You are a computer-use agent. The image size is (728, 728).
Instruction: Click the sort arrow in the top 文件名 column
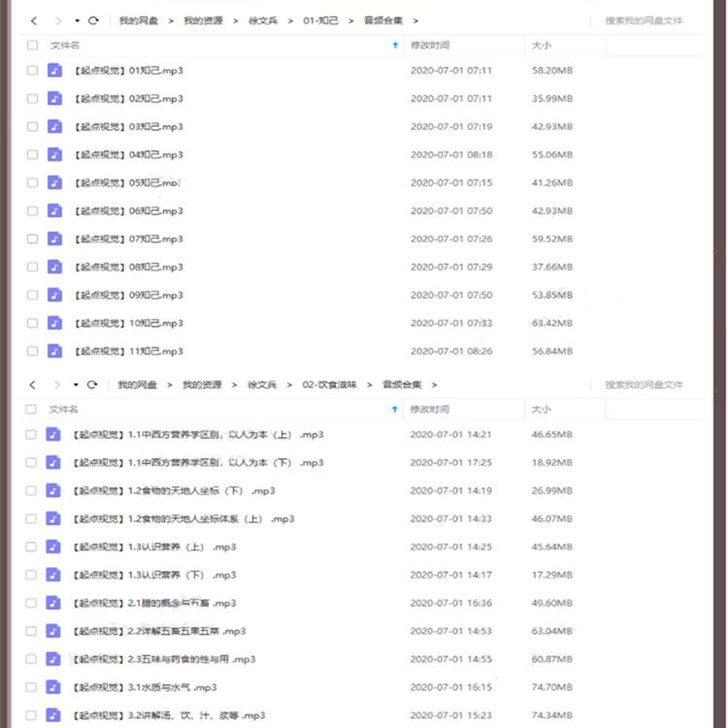tap(394, 45)
